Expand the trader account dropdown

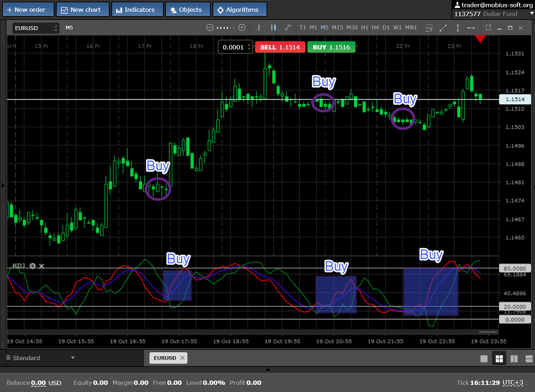pyautogui.click(x=531, y=14)
